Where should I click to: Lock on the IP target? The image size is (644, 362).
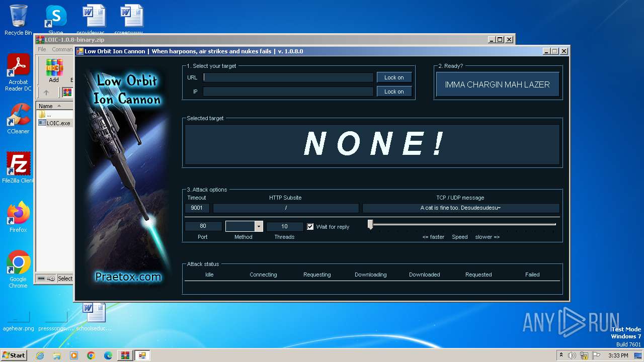394,92
